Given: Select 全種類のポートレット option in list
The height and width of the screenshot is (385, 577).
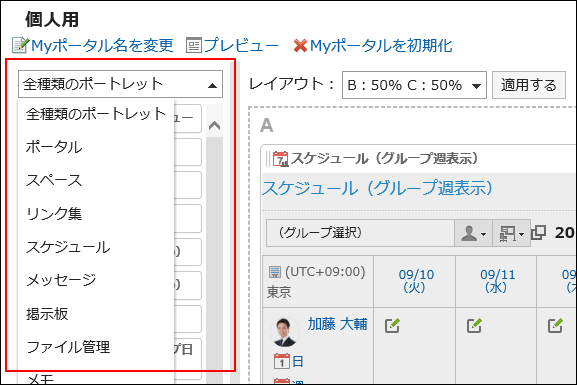Looking at the screenshot, I should 96,114.
